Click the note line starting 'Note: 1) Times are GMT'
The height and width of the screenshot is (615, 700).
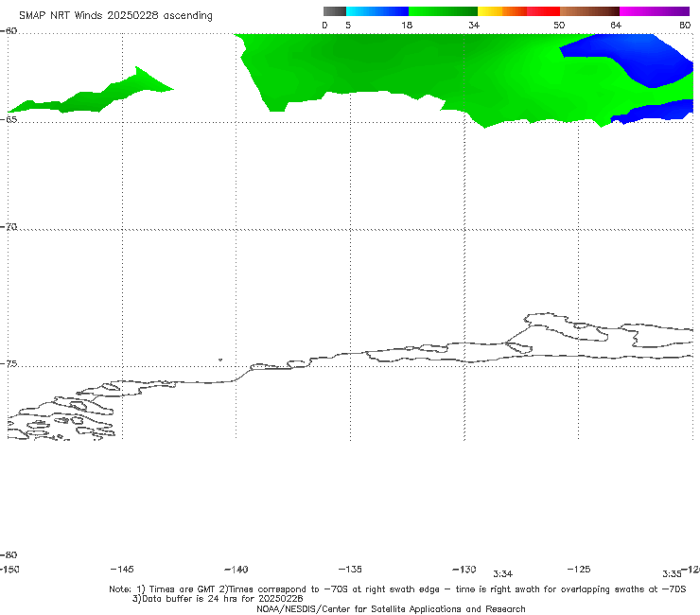397,589
